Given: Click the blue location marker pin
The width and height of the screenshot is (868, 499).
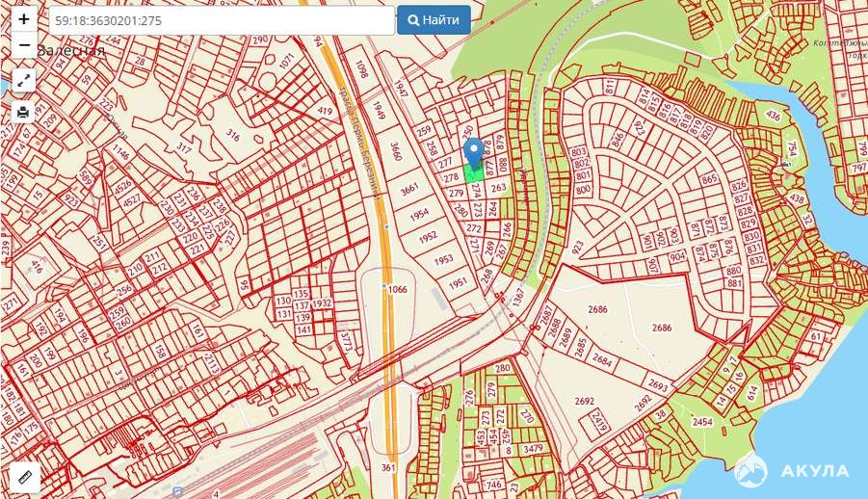Looking at the screenshot, I should click(473, 153).
